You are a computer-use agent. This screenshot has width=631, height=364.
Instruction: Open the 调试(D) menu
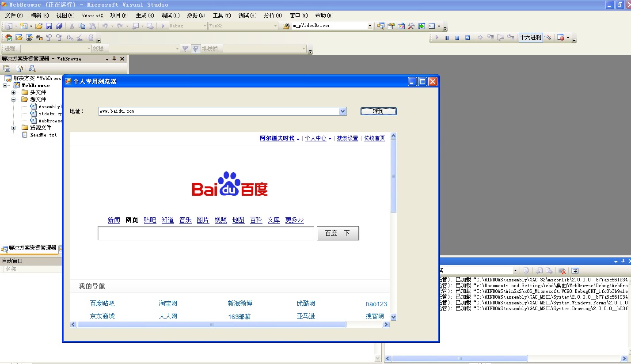(170, 15)
